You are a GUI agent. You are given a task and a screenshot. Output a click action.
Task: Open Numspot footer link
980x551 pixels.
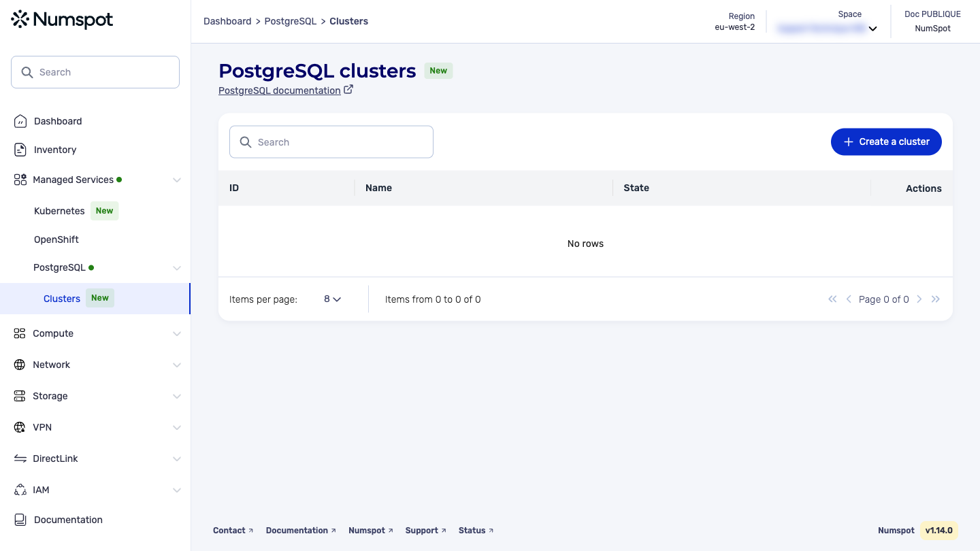(x=371, y=531)
